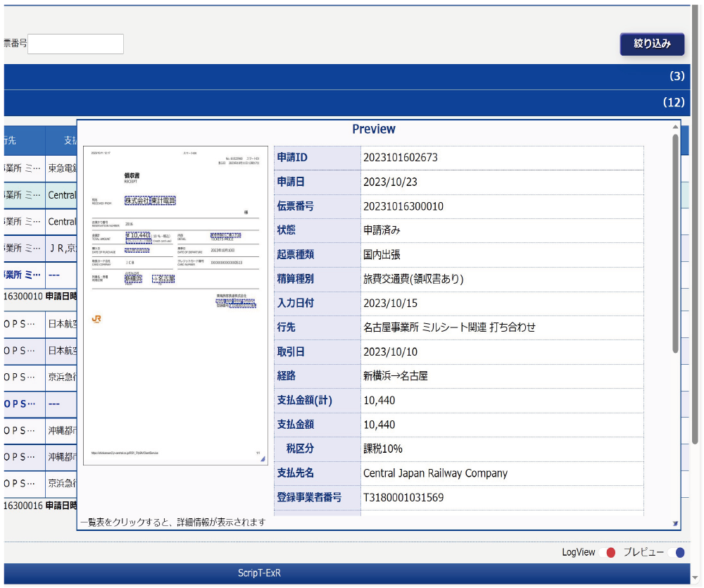Select the highlighted light-green Central row in the list
704x588 pixels.
tap(40, 195)
